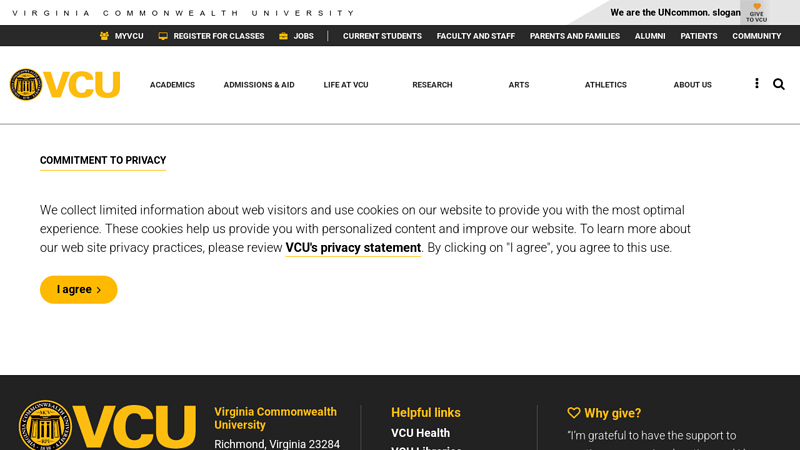Click the Why give? heading
This screenshot has width=800, height=450.
tap(604, 413)
